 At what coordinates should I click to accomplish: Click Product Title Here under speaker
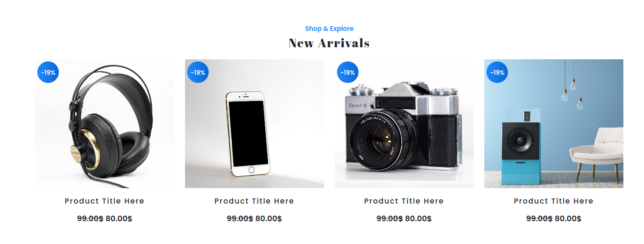click(x=554, y=201)
